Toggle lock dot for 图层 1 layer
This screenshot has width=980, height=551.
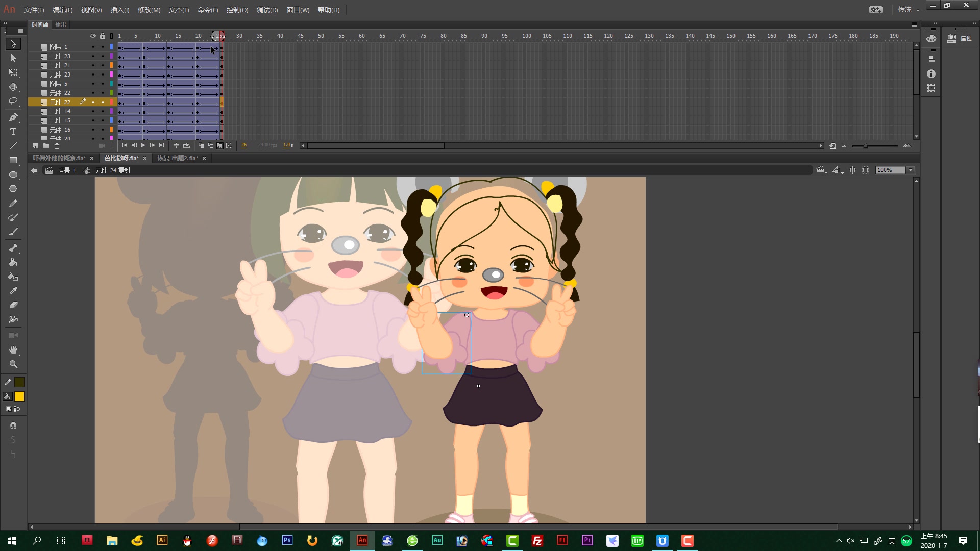(x=103, y=47)
